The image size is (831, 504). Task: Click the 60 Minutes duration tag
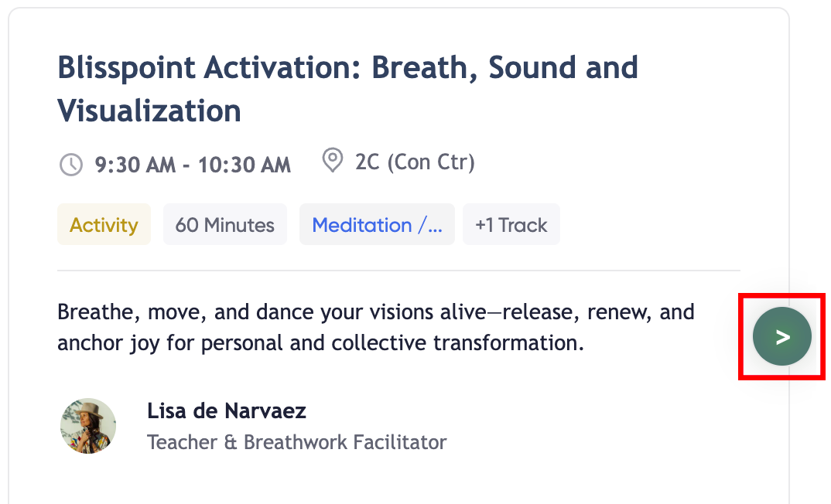click(x=224, y=225)
